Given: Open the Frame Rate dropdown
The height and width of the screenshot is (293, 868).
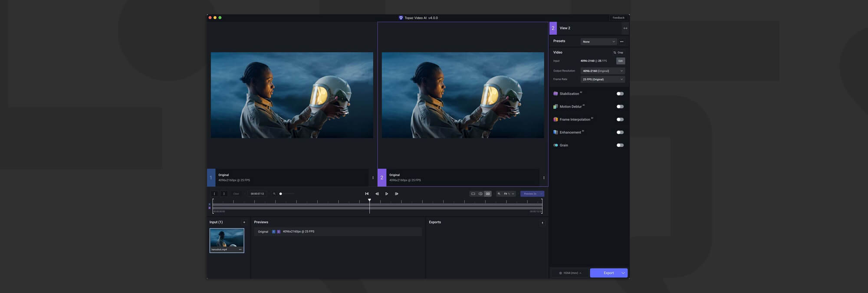Looking at the screenshot, I should coord(602,79).
